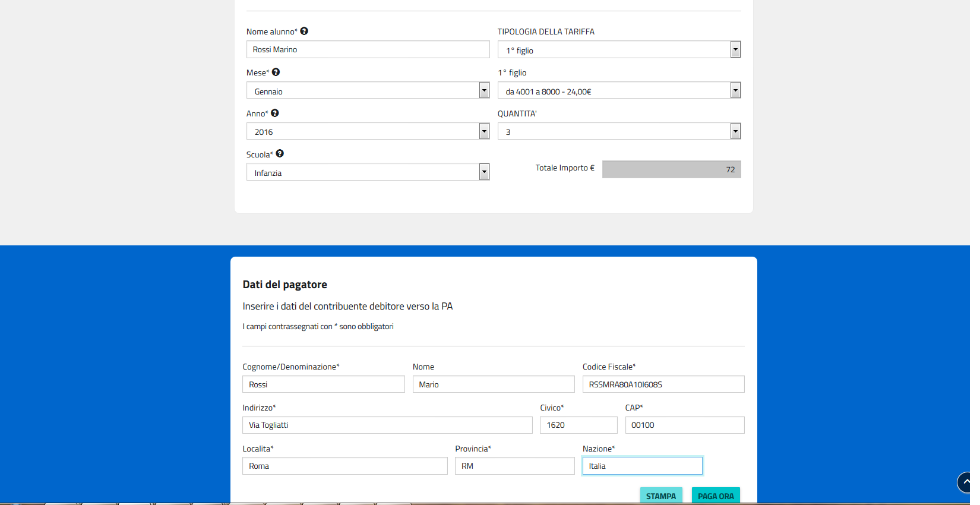Click help icon next to Nome alunno
980x505 pixels.
click(x=304, y=31)
